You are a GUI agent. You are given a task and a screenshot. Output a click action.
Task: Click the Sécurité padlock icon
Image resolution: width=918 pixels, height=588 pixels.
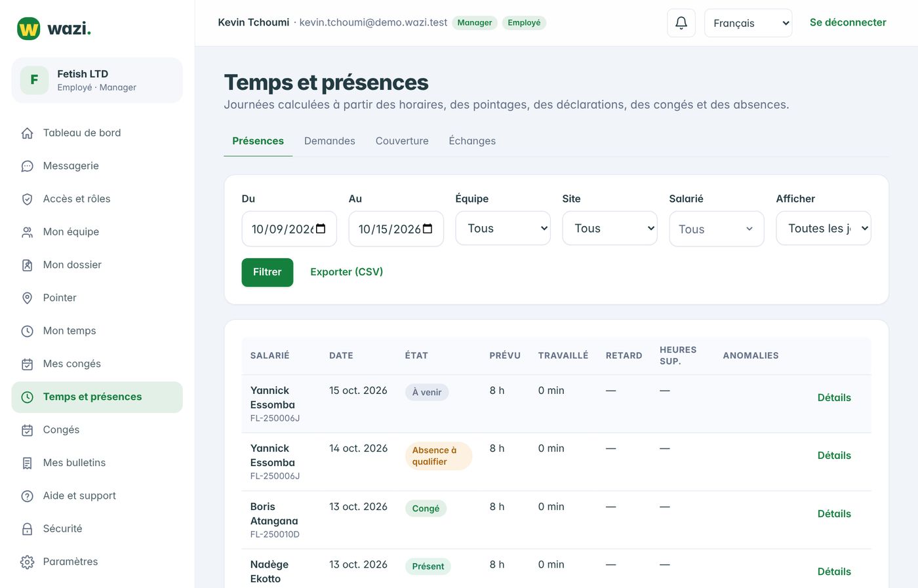tap(27, 529)
